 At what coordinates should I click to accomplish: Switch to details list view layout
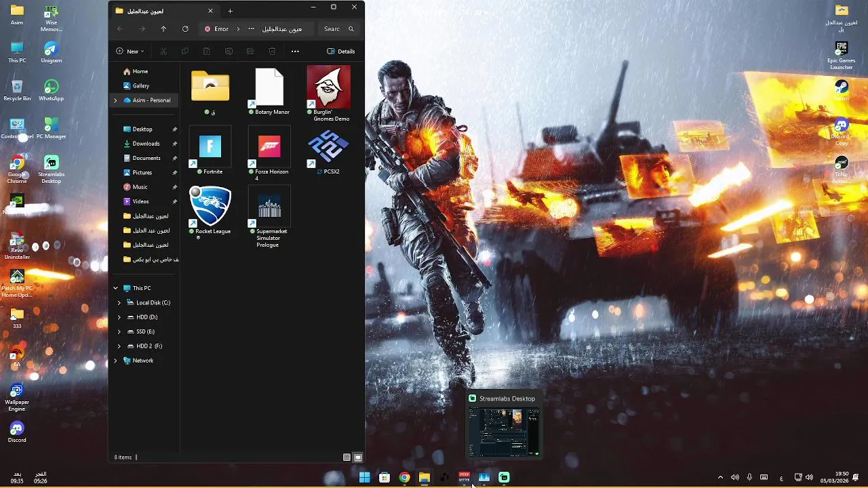point(347,457)
